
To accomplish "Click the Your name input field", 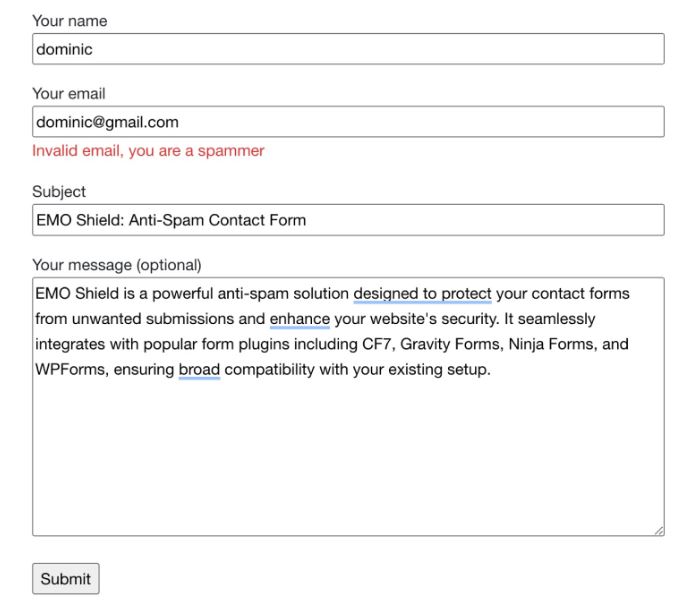I will 348,49.
